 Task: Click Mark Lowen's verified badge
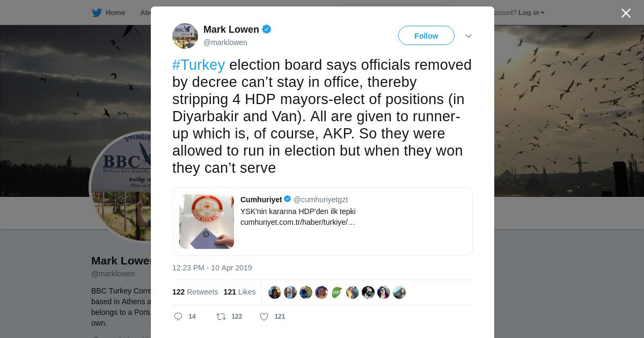click(x=267, y=30)
